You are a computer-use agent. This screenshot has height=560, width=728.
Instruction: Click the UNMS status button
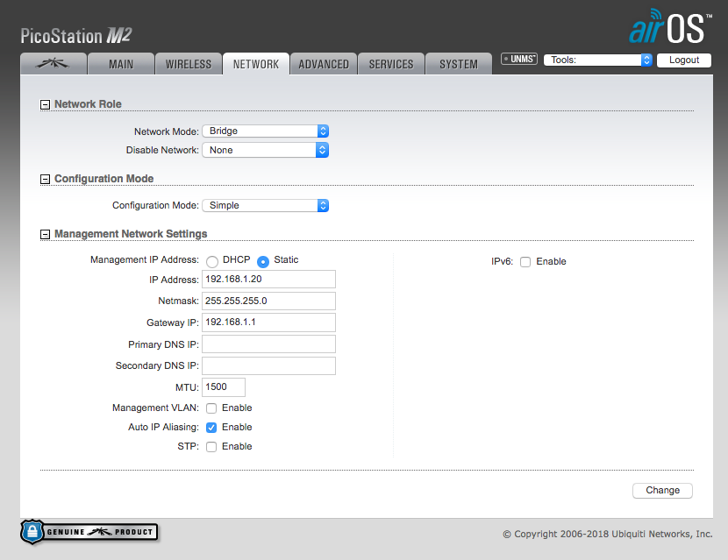click(x=519, y=59)
